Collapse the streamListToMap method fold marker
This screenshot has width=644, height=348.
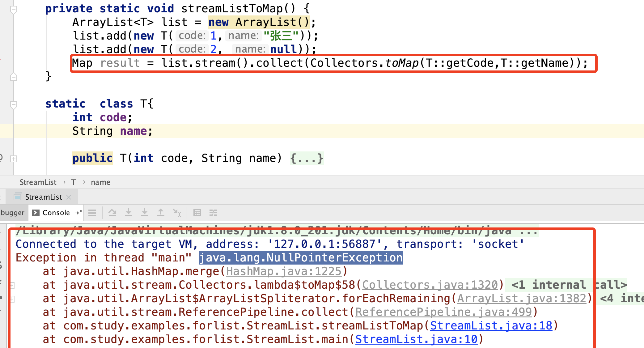click(x=14, y=9)
